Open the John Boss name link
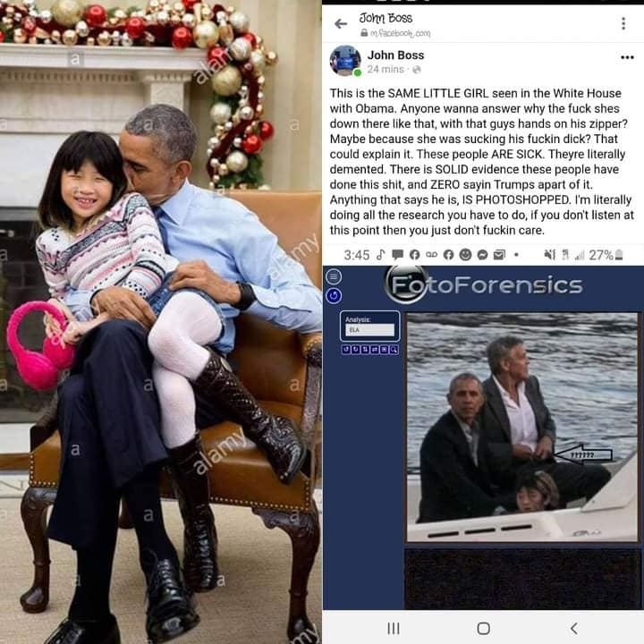The height and width of the screenshot is (644, 644). tap(395, 55)
